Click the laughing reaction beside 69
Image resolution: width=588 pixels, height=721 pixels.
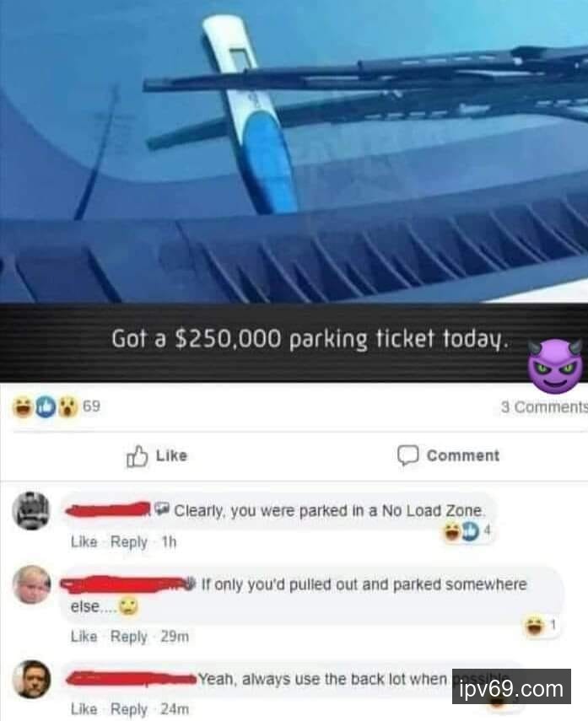[x=23, y=407]
